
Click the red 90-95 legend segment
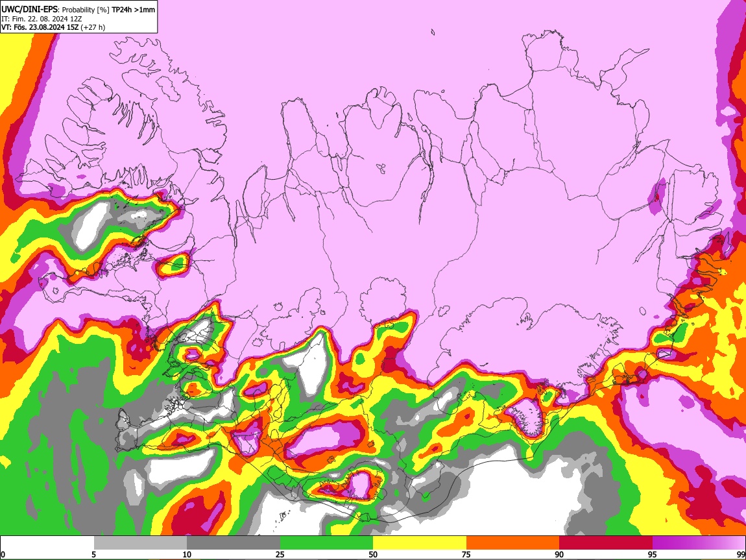(606, 543)
